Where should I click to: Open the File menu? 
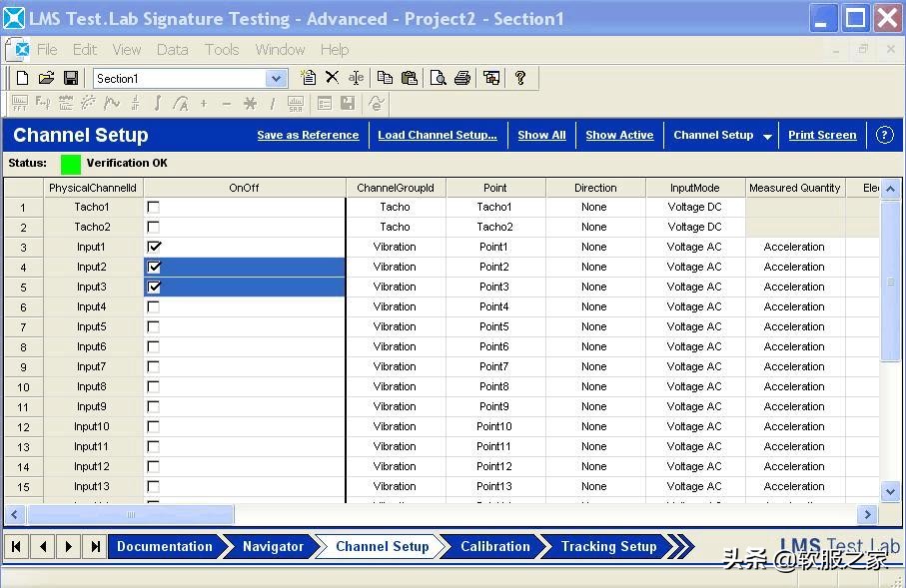tap(47, 50)
